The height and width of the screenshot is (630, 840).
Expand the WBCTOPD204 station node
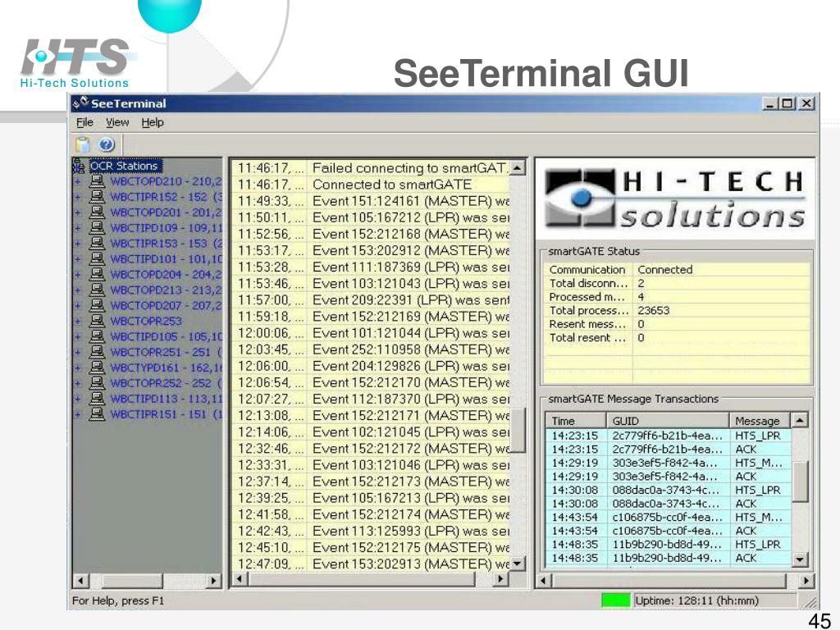click(x=78, y=275)
